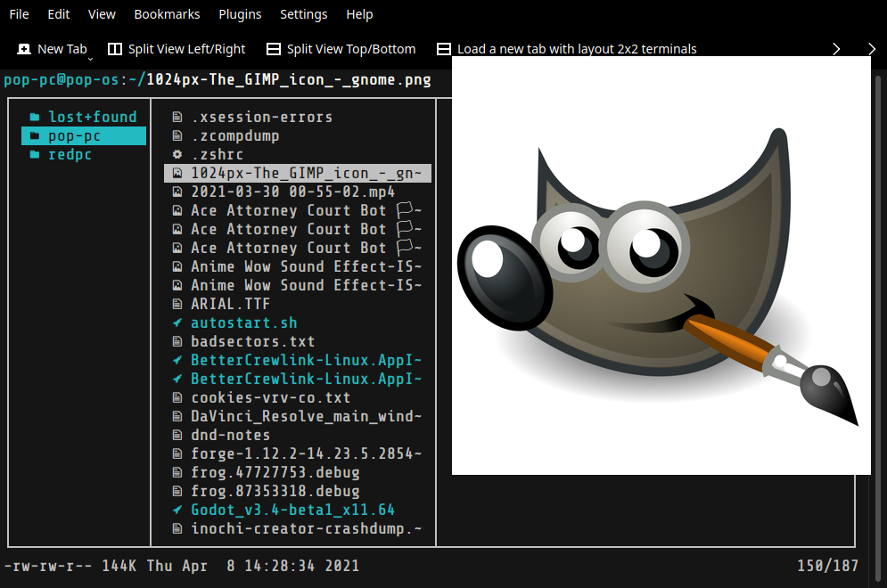The height and width of the screenshot is (588, 887).
Task: Click the 2x2 terminals layout icon
Action: pyautogui.click(x=444, y=49)
